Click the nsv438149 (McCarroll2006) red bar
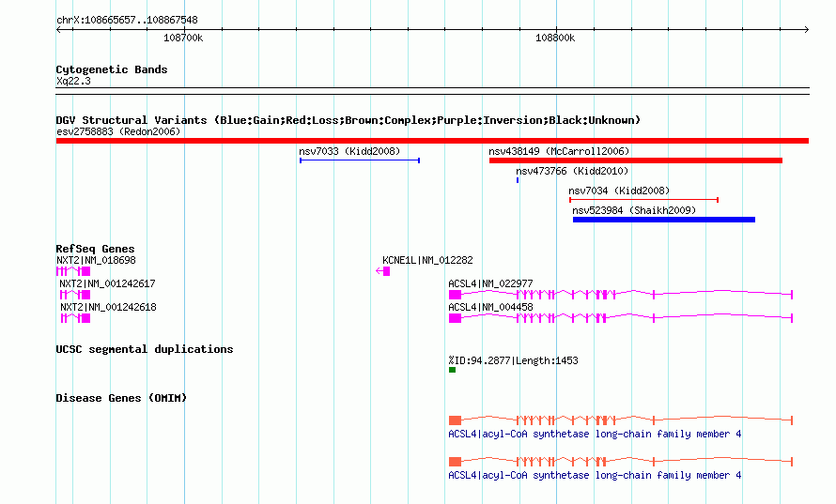Viewport: 836px width, 504px height. tap(636, 160)
